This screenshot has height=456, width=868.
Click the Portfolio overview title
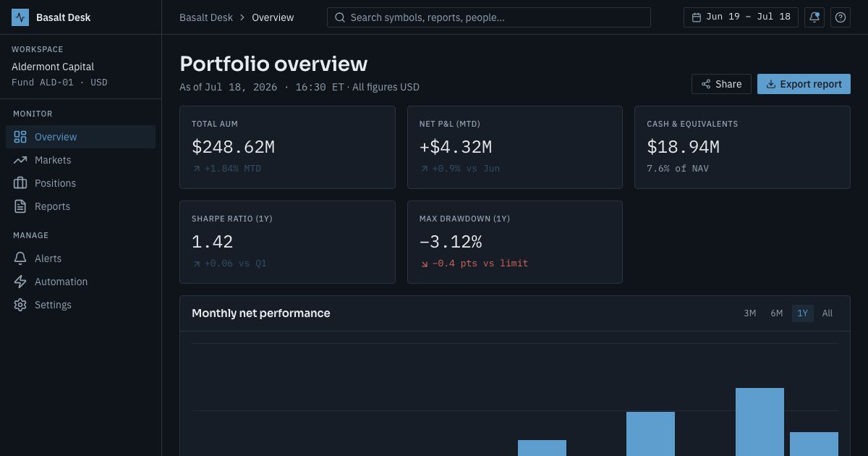(273, 64)
